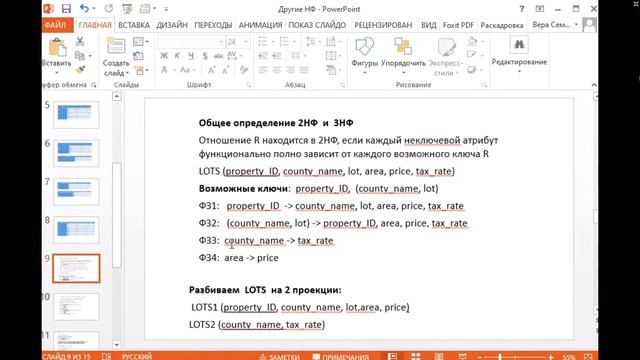
Task: Toggle italic formatting (К)
Action: (177, 56)
